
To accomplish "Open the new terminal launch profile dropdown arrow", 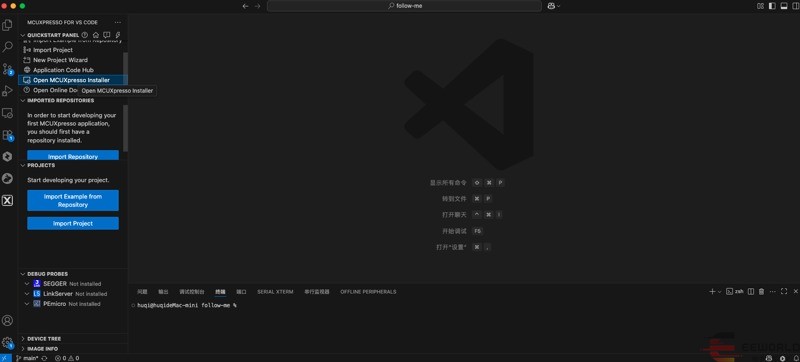I will point(719,292).
